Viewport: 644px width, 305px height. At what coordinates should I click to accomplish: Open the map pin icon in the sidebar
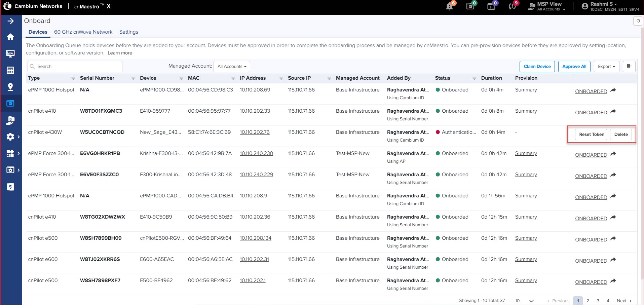[x=11, y=87]
